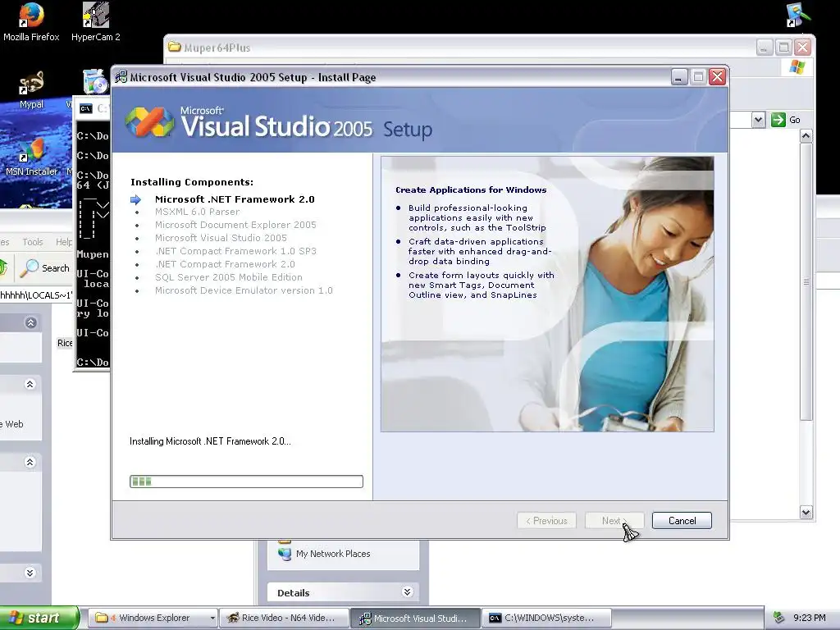Open MSN Installer desktop shortcut

(x=31, y=158)
